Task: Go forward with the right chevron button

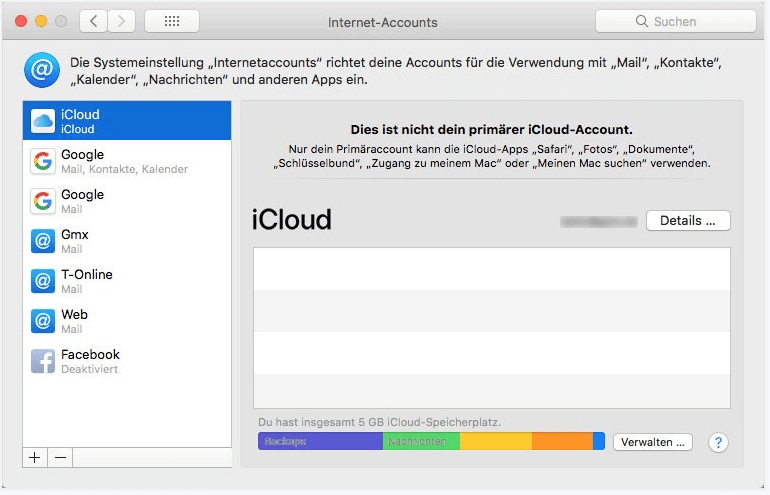Action: click(121, 21)
